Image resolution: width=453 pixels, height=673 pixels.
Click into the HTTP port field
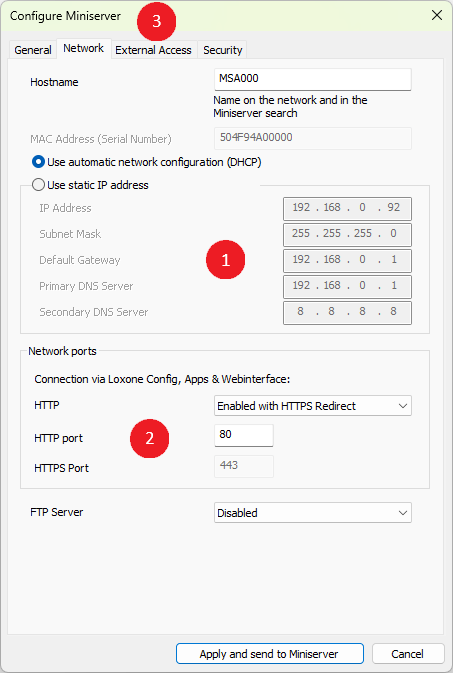(243, 435)
